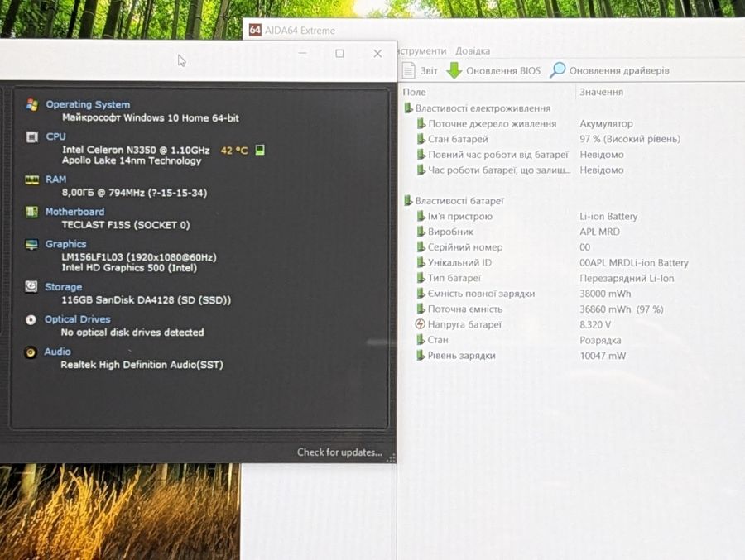The width and height of the screenshot is (745, 560).
Task: Click the AIDA64 Extreme title bar icon
Action: (255, 30)
